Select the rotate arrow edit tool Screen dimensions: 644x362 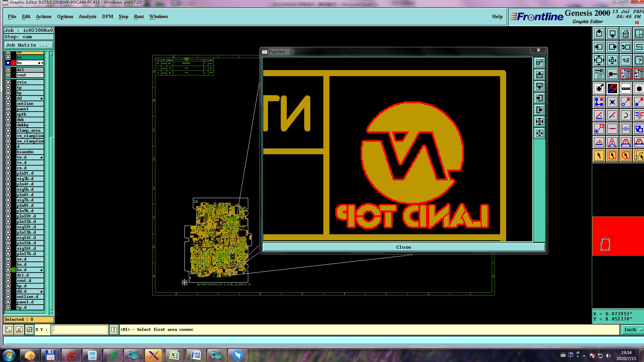pyautogui.click(x=626, y=116)
